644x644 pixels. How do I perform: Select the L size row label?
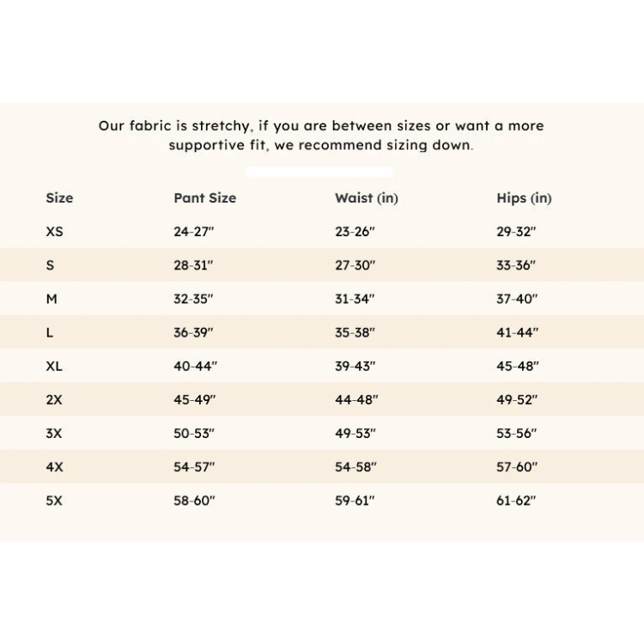click(x=50, y=332)
